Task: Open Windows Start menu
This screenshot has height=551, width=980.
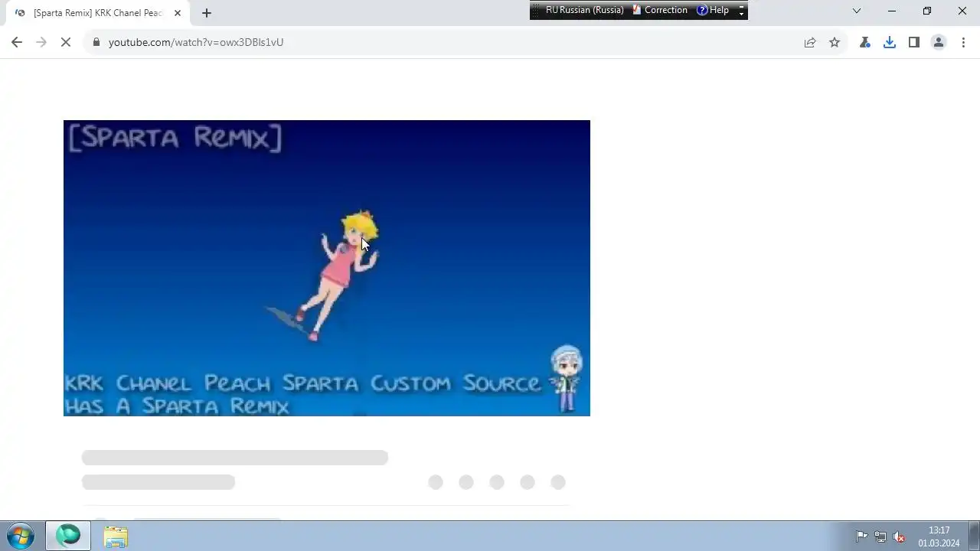Action: [x=21, y=536]
